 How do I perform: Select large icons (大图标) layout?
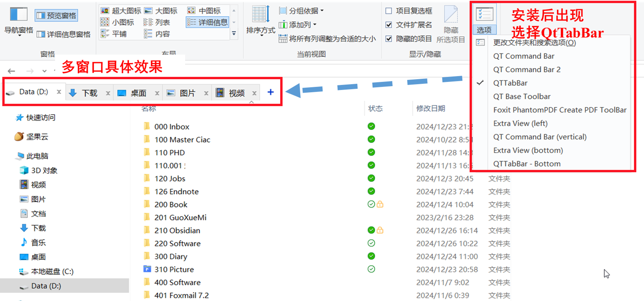pyautogui.click(x=160, y=11)
